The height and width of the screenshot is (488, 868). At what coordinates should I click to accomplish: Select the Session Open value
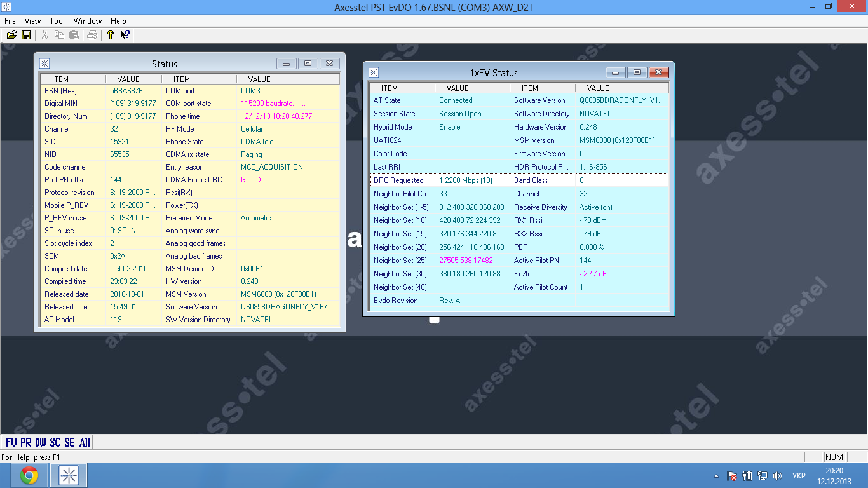(x=460, y=114)
